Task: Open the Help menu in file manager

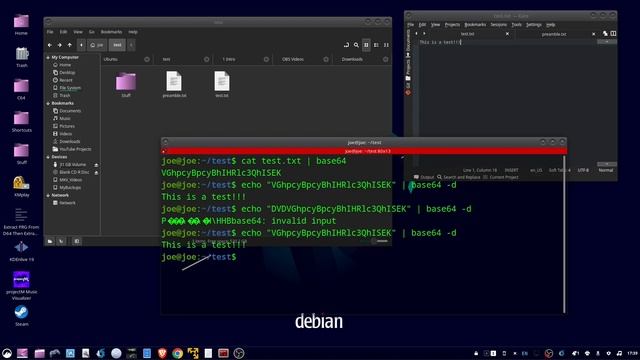Action: pos(133,32)
